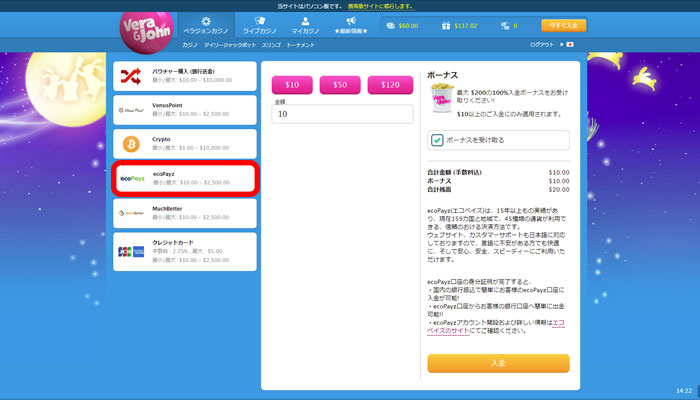Click the $117.02 bonus amount
The width and height of the screenshot is (700, 400).
coord(465,26)
